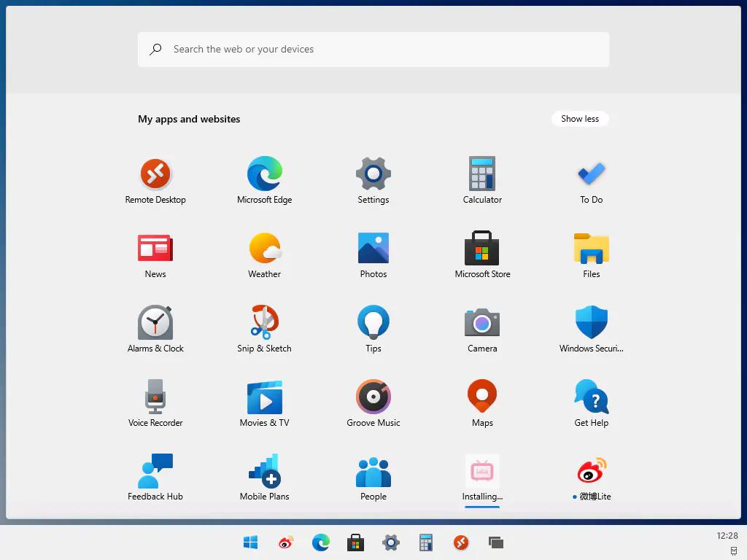Open the Weibo Lite app in the grid

[591, 470]
